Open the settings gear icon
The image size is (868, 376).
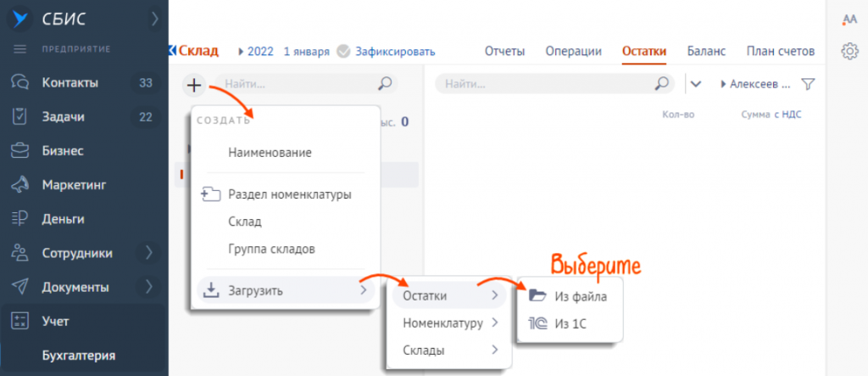[x=849, y=52]
